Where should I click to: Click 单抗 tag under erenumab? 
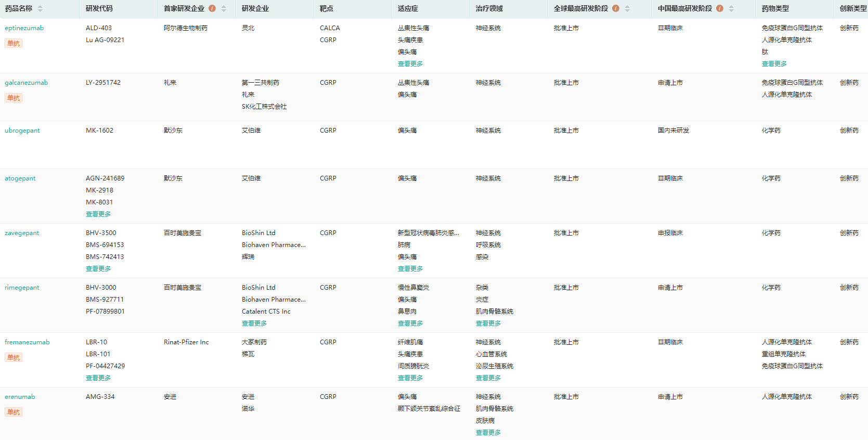(x=14, y=412)
